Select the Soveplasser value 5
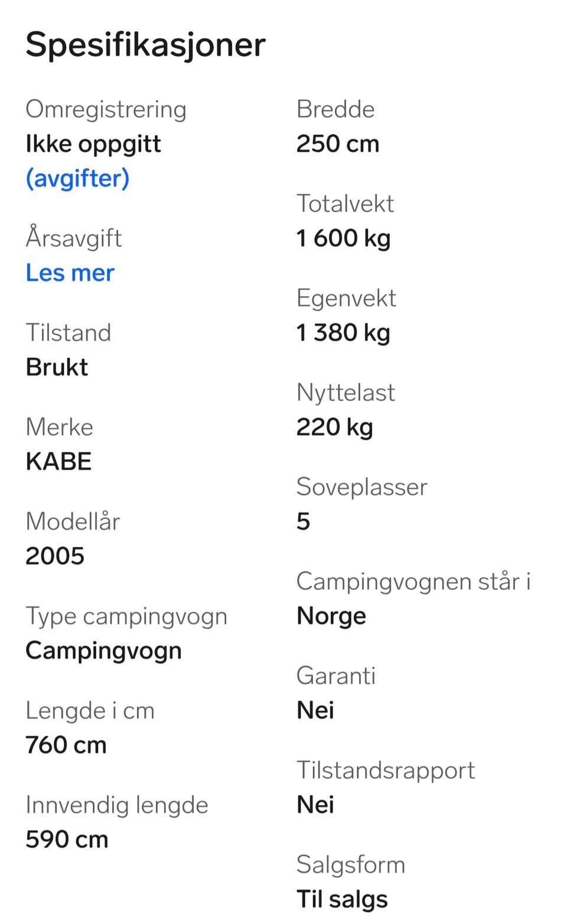This screenshot has width=567, height=924. tap(303, 522)
